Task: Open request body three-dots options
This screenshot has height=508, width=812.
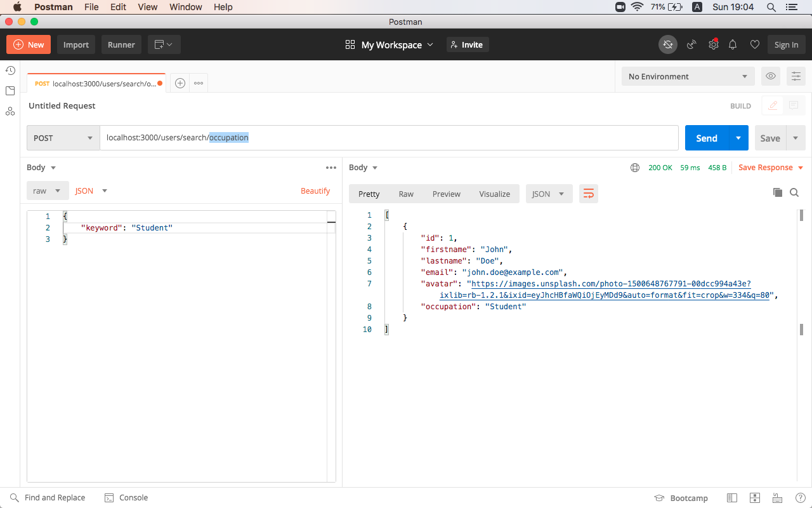Action: tap(331, 168)
